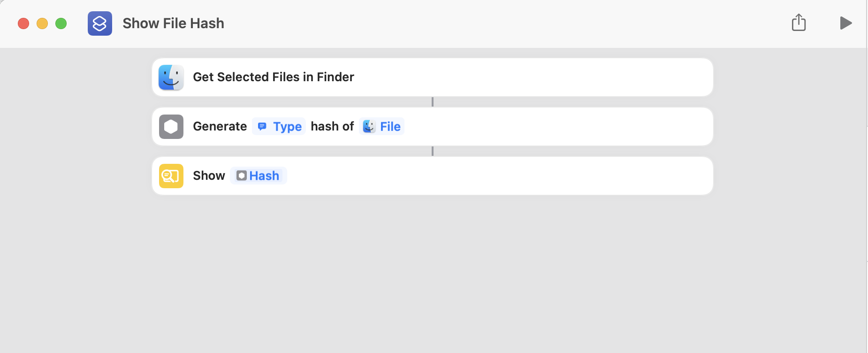Click the hexagon icon in Hash variable
The height and width of the screenshot is (353, 868).
coord(242,176)
